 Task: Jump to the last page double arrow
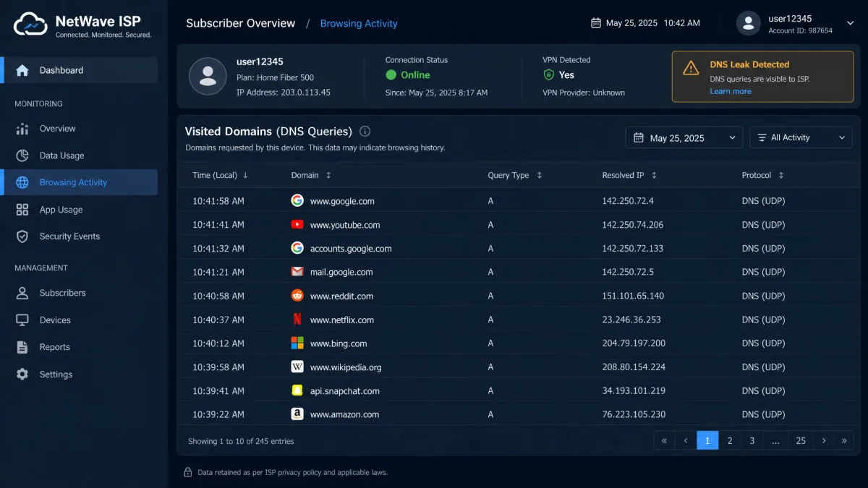[844, 440]
